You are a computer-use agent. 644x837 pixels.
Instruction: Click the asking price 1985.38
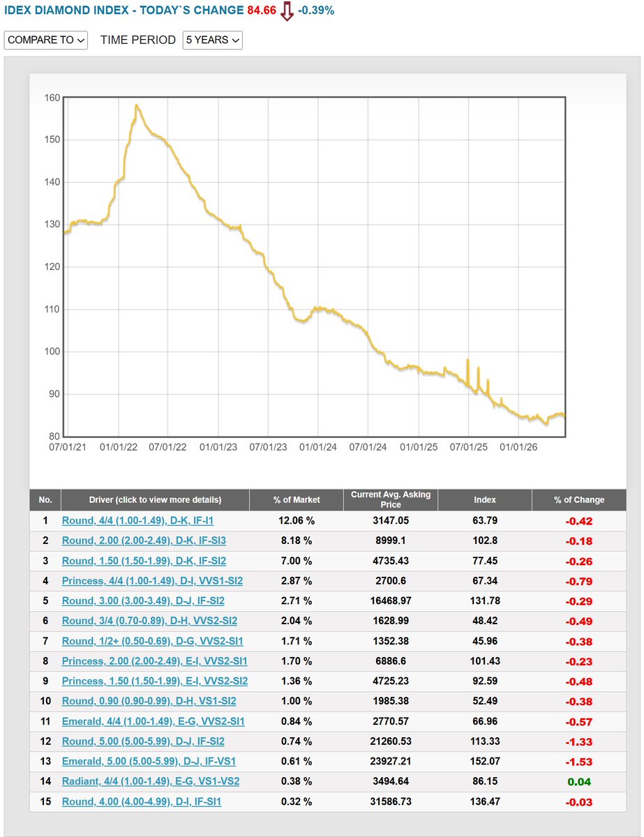[x=391, y=701]
